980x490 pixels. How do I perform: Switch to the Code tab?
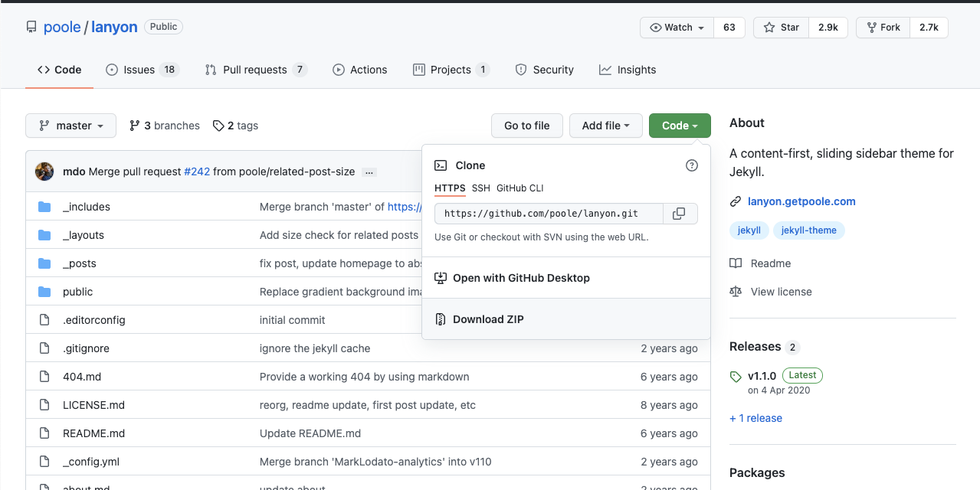coord(59,70)
